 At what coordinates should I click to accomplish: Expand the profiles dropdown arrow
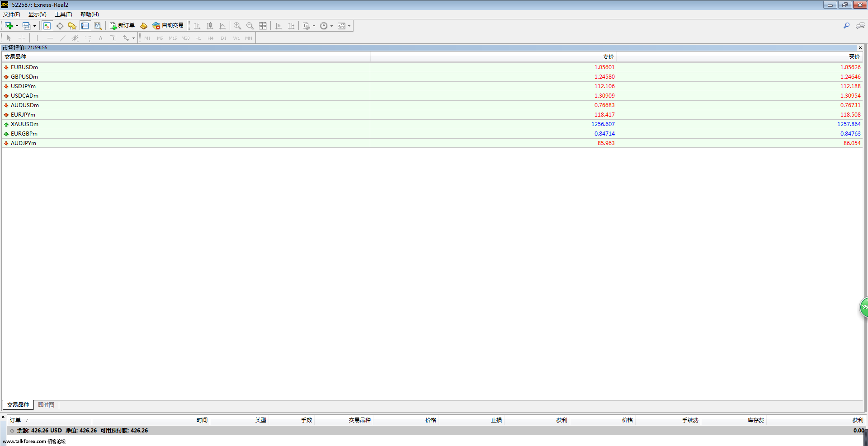34,26
